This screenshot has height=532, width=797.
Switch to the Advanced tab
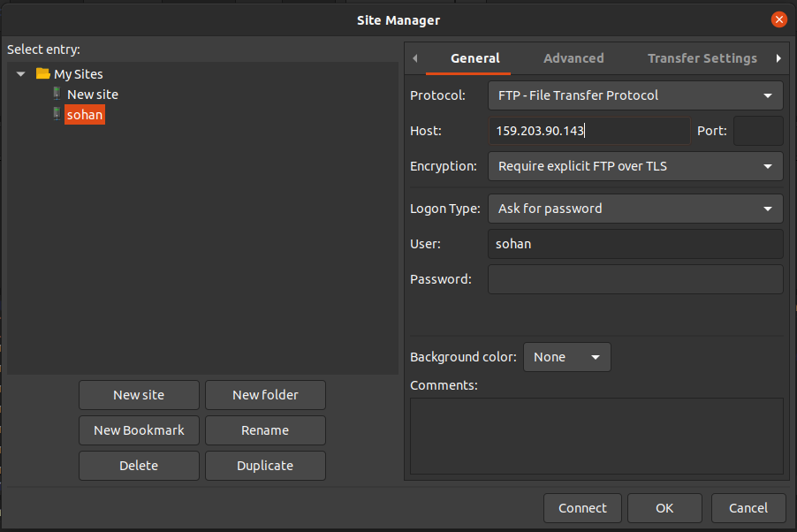pyautogui.click(x=573, y=58)
